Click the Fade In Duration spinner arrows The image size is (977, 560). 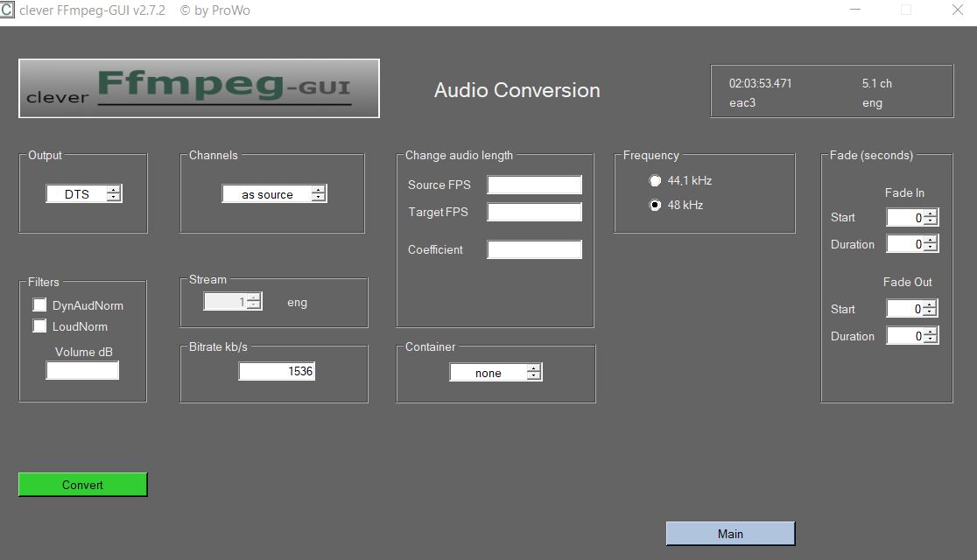931,244
